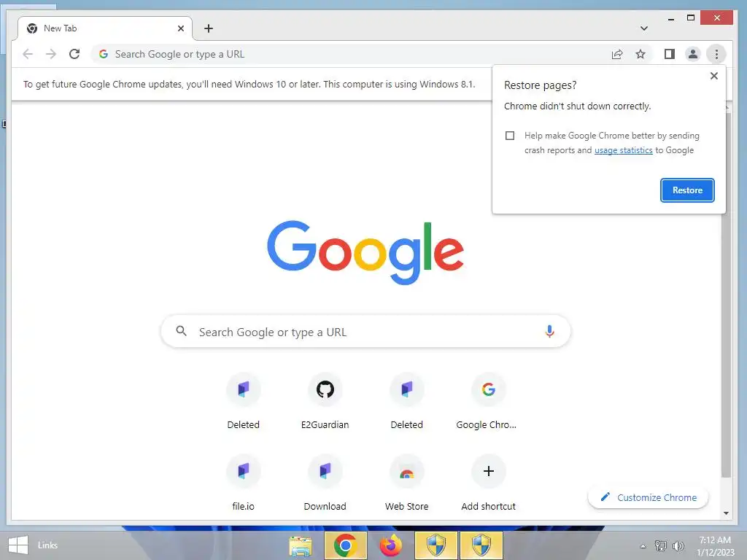Viewport: 747px width, 560px height.
Task: Open a new tab with plus button
Action: coord(209,28)
